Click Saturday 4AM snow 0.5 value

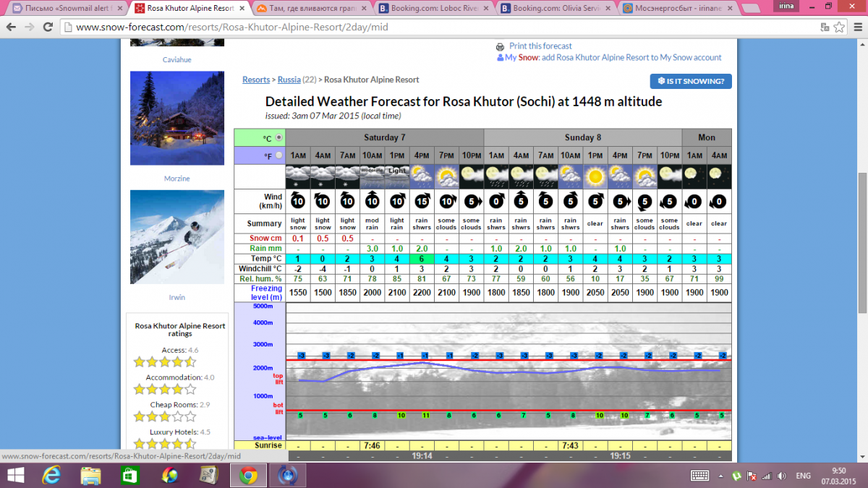323,239
